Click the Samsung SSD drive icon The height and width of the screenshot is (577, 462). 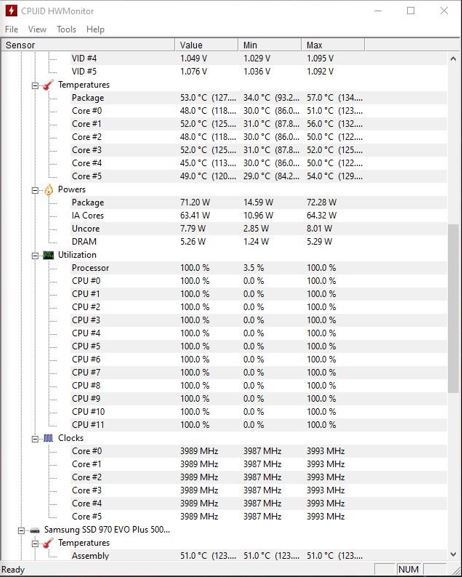click(x=35, y=530)
